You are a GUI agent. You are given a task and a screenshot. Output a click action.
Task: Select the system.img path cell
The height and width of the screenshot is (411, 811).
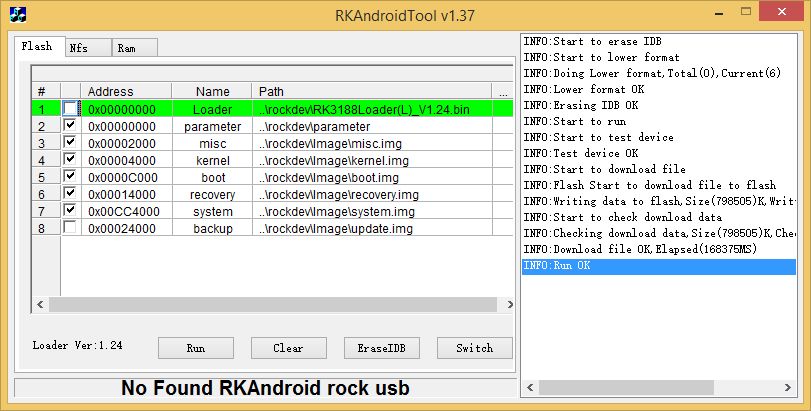372,211
